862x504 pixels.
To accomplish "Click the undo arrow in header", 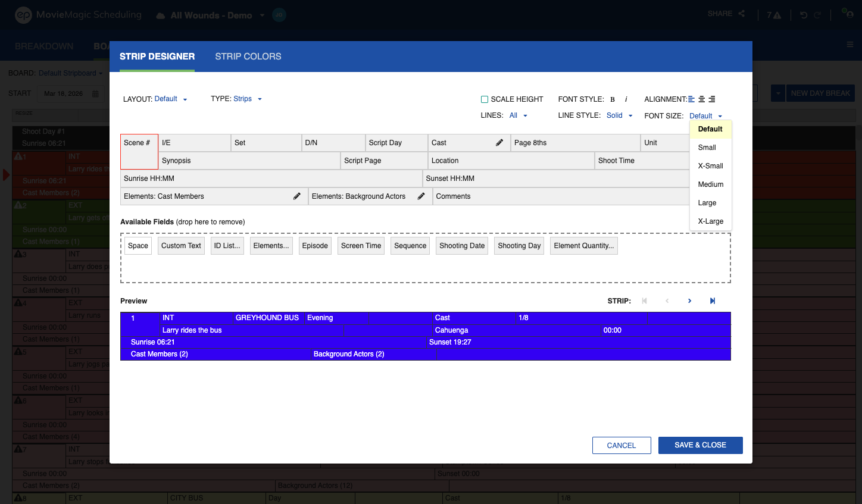I will tap(804, 15).
